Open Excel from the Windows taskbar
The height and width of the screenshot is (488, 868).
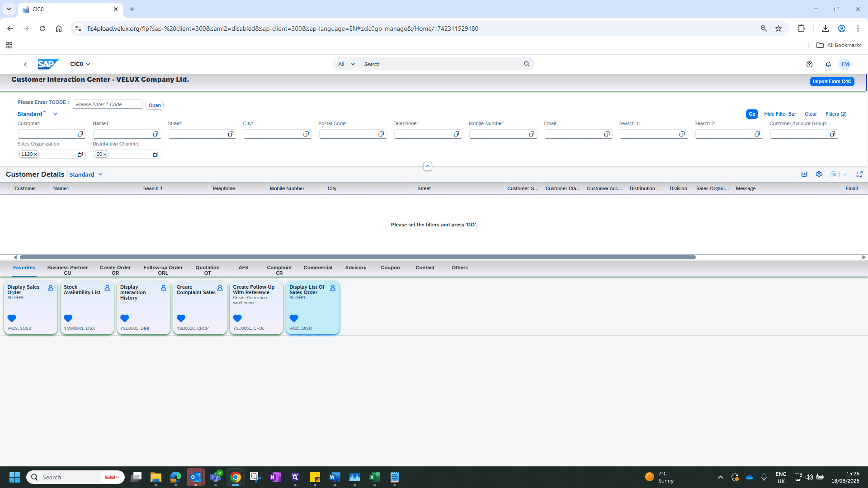[375, 477]
